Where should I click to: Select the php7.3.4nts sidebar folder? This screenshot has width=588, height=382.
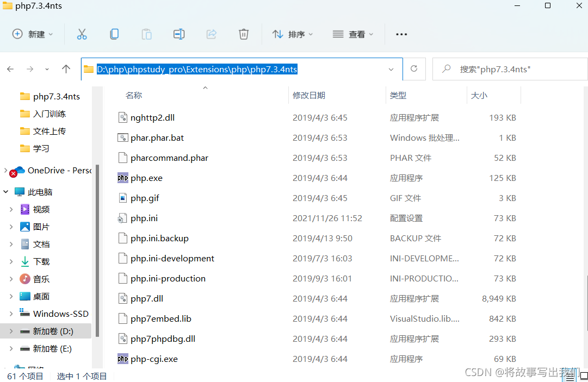(x=50, y=97)
